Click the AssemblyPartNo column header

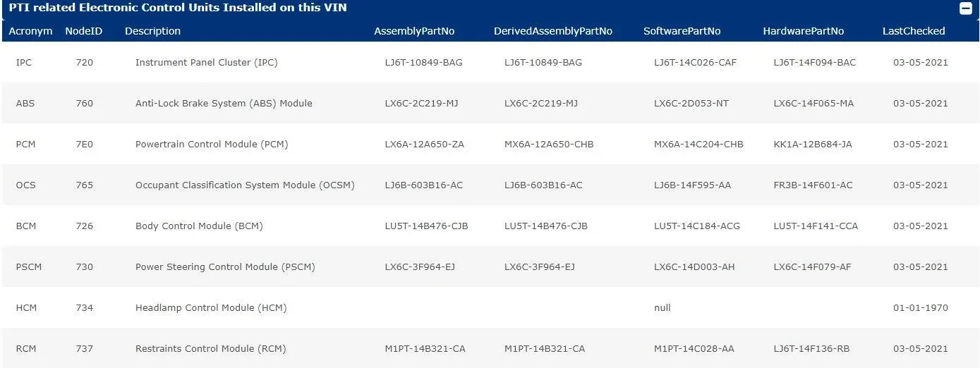click(x=410, y=31)
